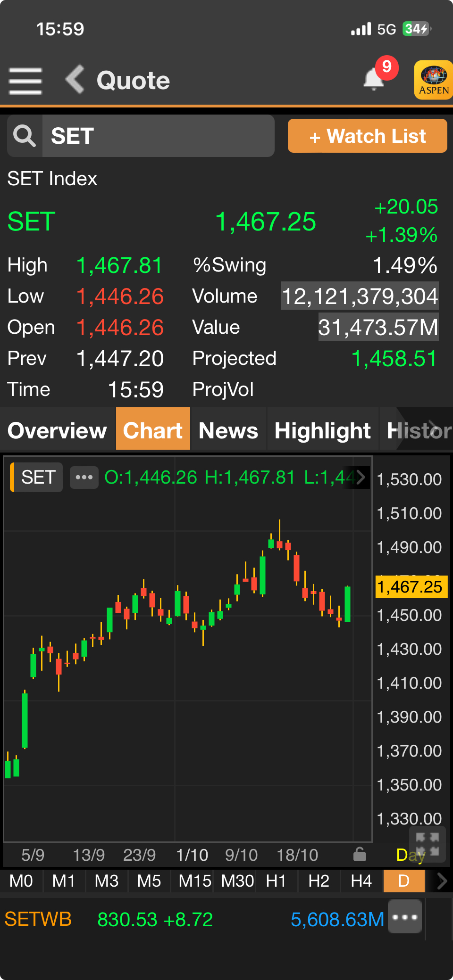Viewport: 453px width, 980px height.
Task: Tap the ASPEN logo icon
Action: [434, 80]
